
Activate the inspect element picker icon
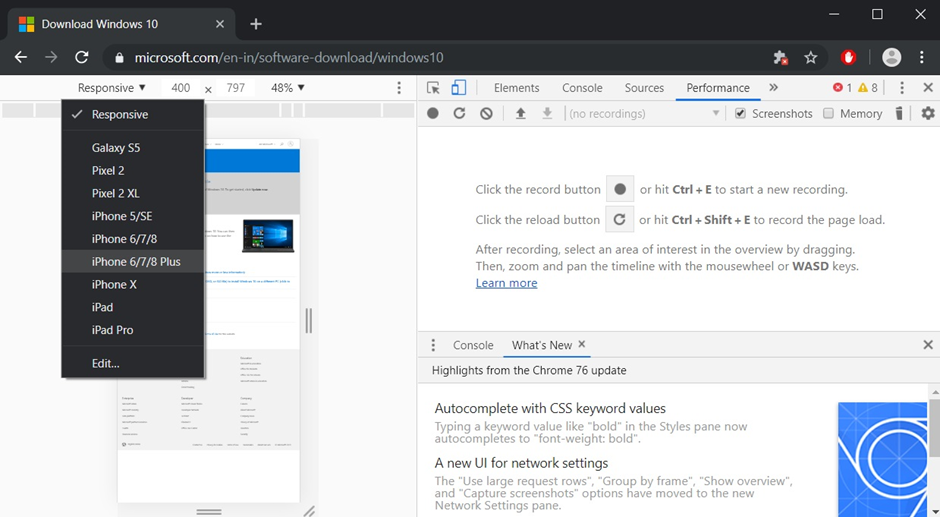(433, 88)
